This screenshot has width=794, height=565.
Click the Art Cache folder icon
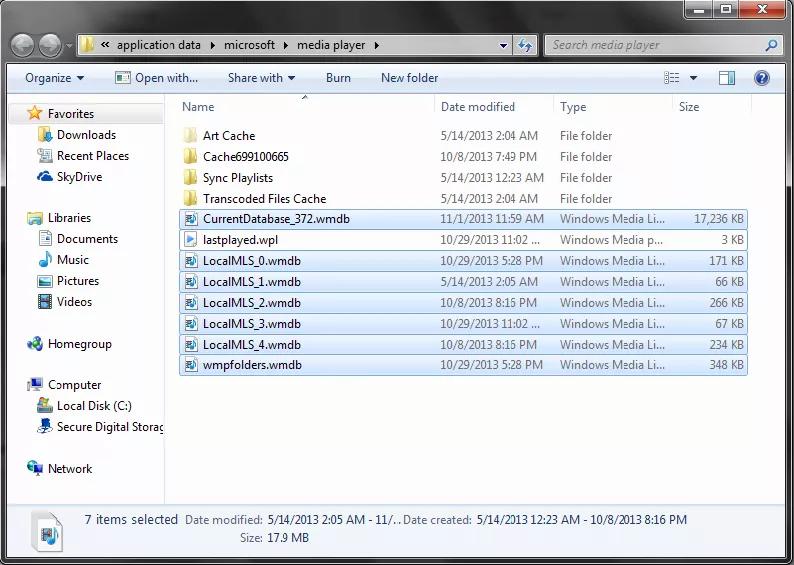point(191,136)
